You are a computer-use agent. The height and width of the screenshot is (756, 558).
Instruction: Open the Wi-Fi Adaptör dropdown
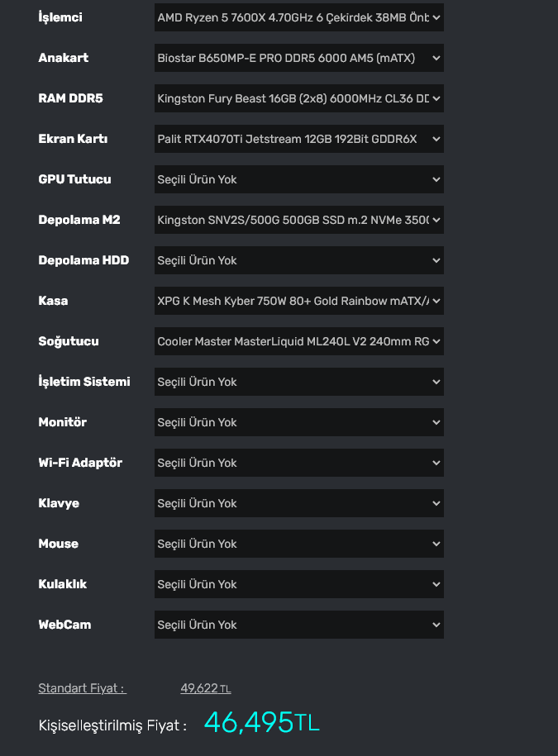298,463
